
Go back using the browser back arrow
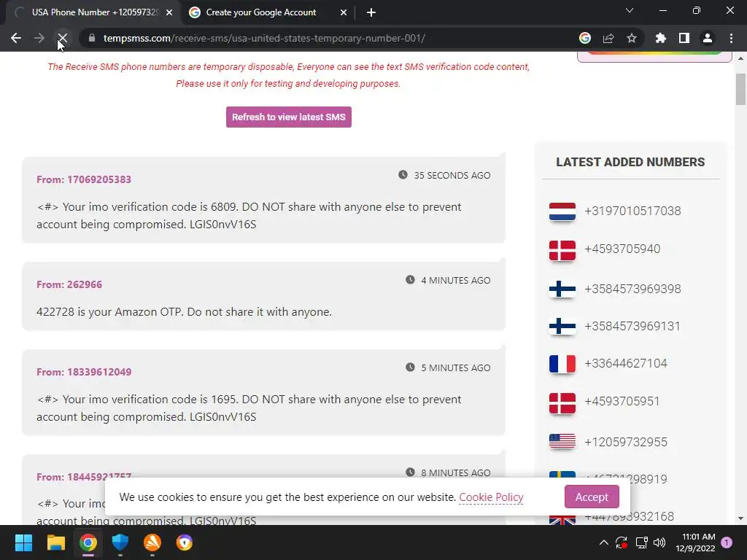point(16,38)
